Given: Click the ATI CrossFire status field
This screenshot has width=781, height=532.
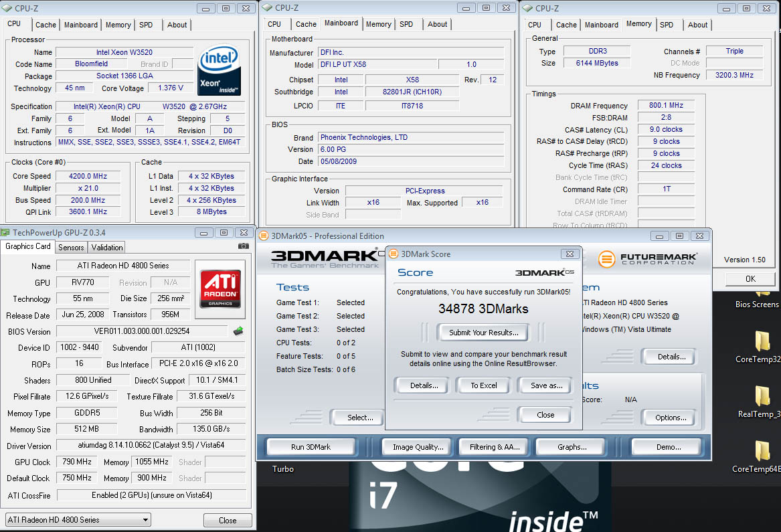Looking at the screenshot, I should tap(151, 495).
